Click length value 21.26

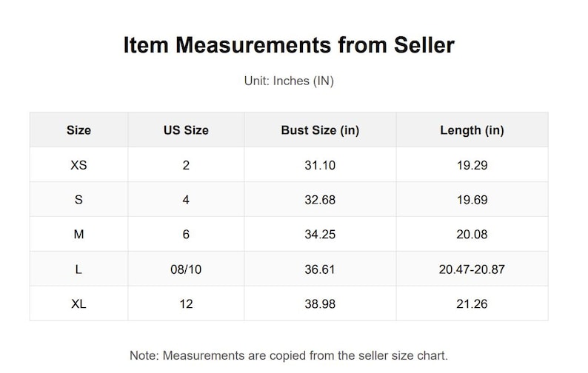(472, 303)
